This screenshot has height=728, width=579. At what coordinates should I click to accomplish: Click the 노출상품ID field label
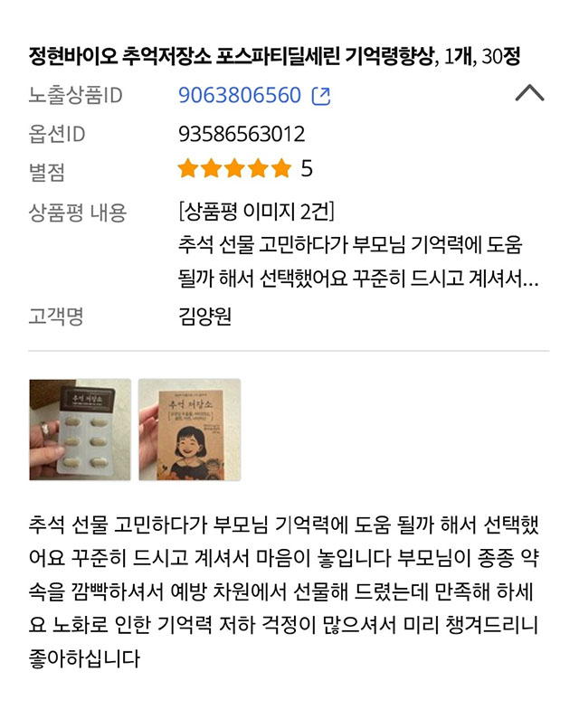coord(75,95)
